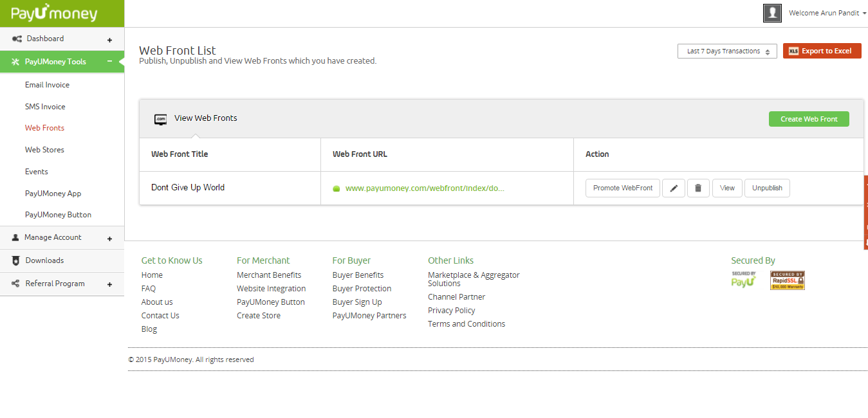Click the Manage Account person icon
868x418 pixels.
[15, 237]
